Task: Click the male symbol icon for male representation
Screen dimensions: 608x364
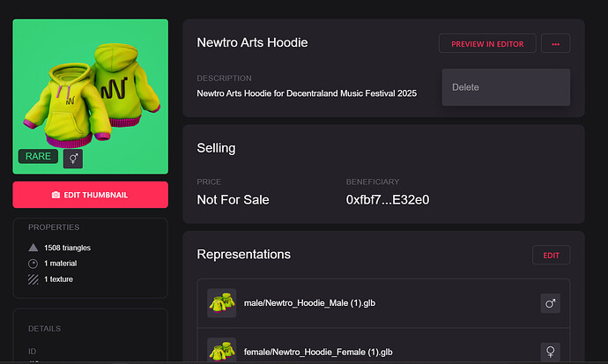Action: pos(551,303)
